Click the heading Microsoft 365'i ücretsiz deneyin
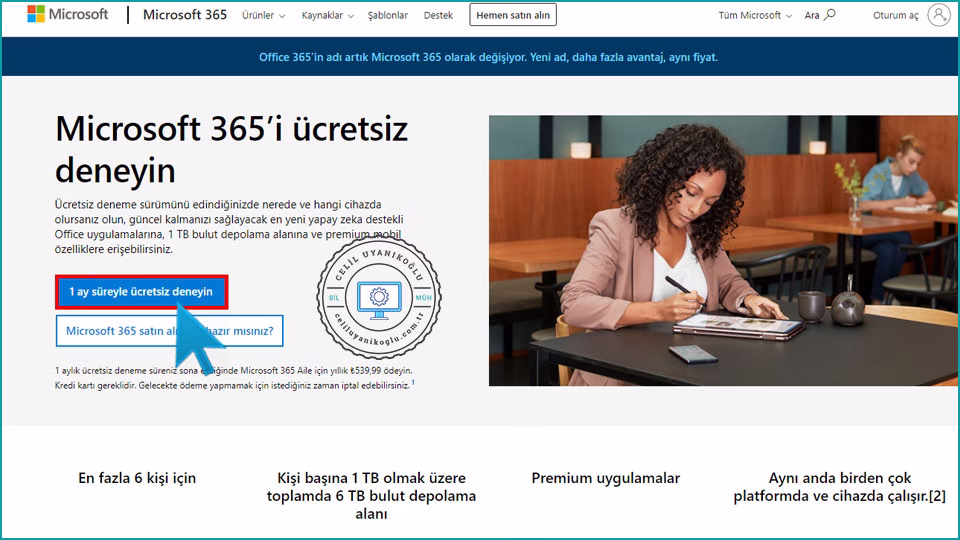960x540 pixels. click(x=231, y=149)
